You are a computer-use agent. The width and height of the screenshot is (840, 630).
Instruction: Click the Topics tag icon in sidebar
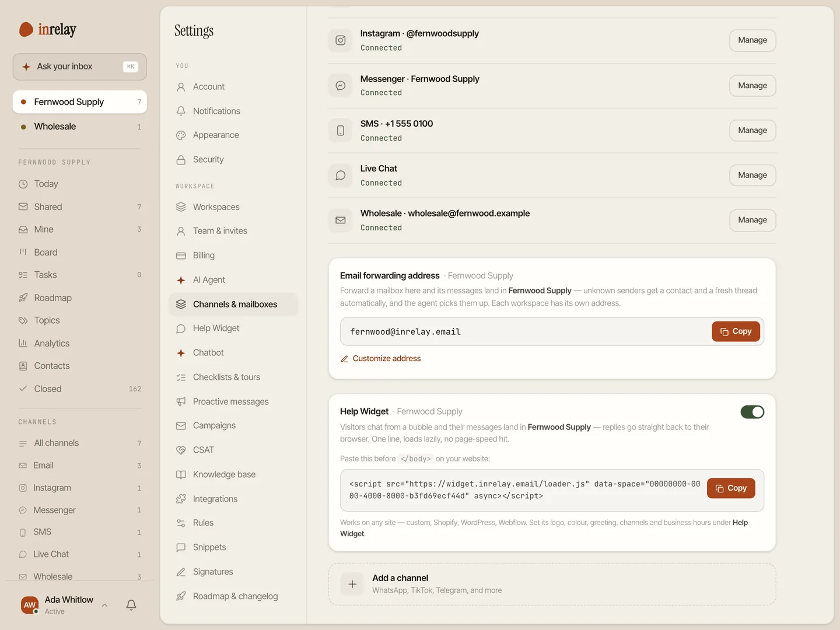pos(23,321)
